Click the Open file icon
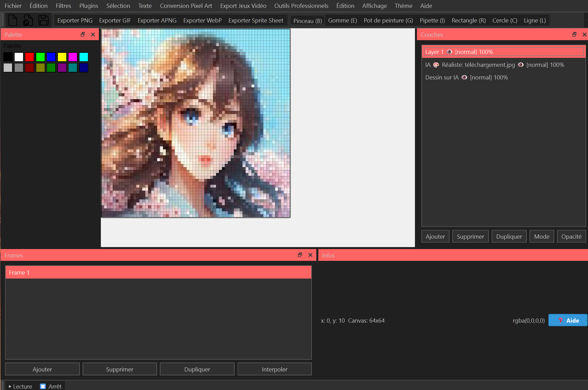 point(28,20)
